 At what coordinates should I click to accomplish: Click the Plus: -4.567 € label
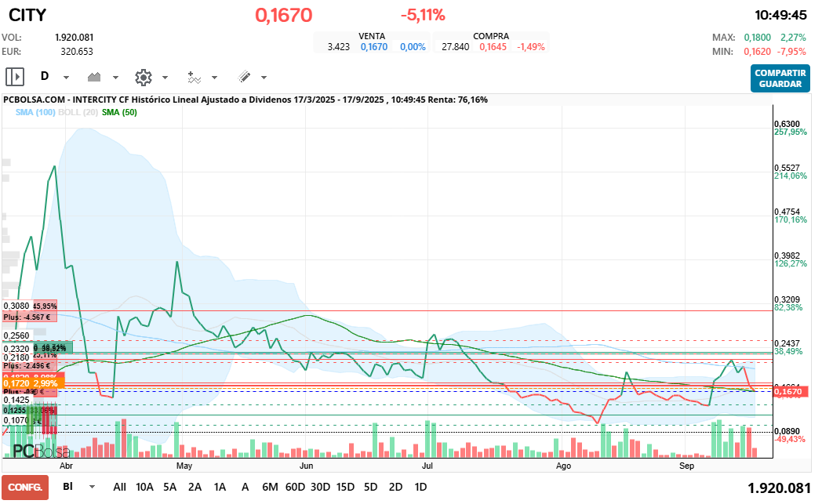coord(27,317)
